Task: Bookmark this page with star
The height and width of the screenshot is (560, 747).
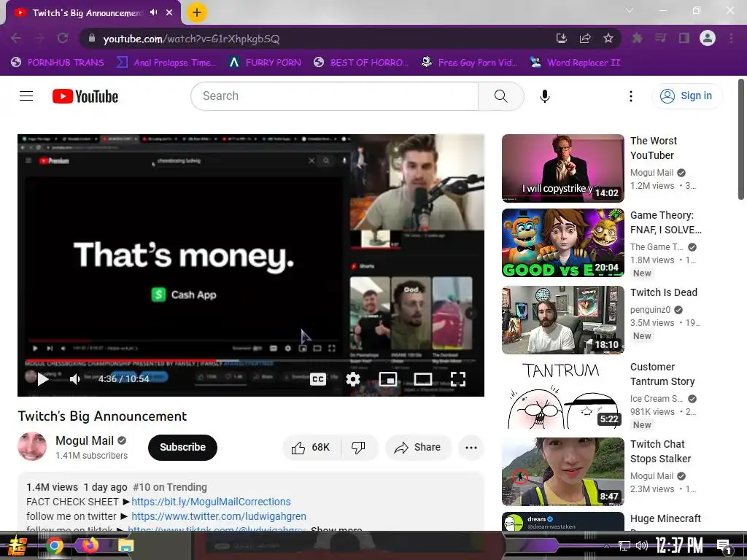Action: tap(608, 38)
